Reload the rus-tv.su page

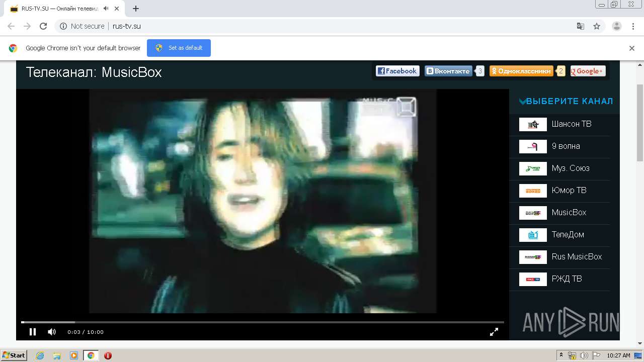coord(43,26)
